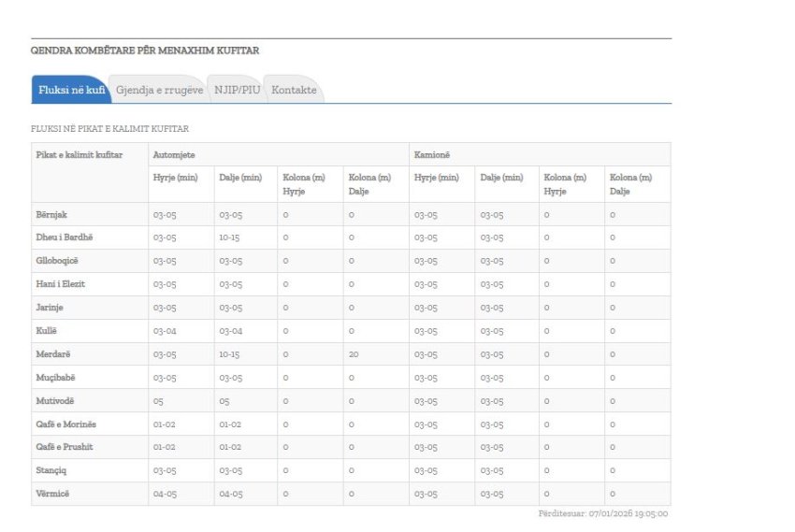795x532 pixels.
Task: Click the Jarinje row label
Action: 51,308
